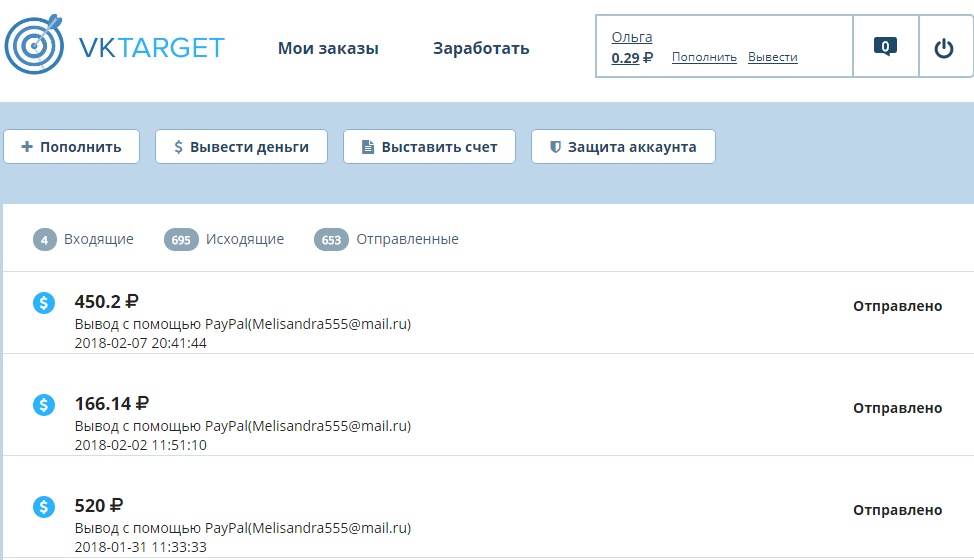Click the document icon in the Выставить счет button
Image resolution: width=974 pixels, height=560 pixels.
click(x=368, y=147)
